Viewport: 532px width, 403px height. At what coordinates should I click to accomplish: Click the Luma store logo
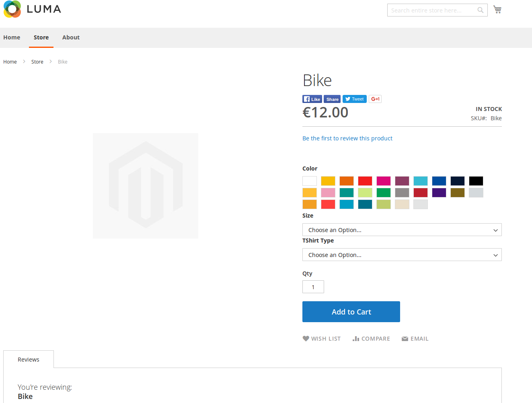coord(32,9)
